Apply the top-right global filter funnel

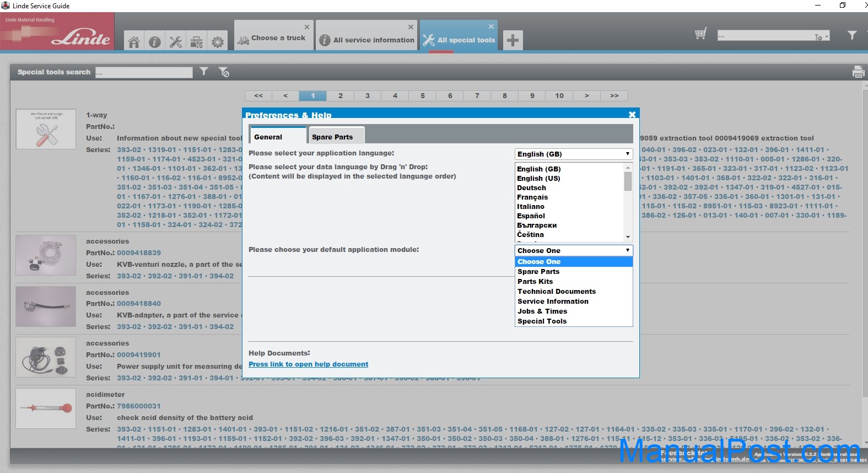pyautogui.click(x=852, y=35)
